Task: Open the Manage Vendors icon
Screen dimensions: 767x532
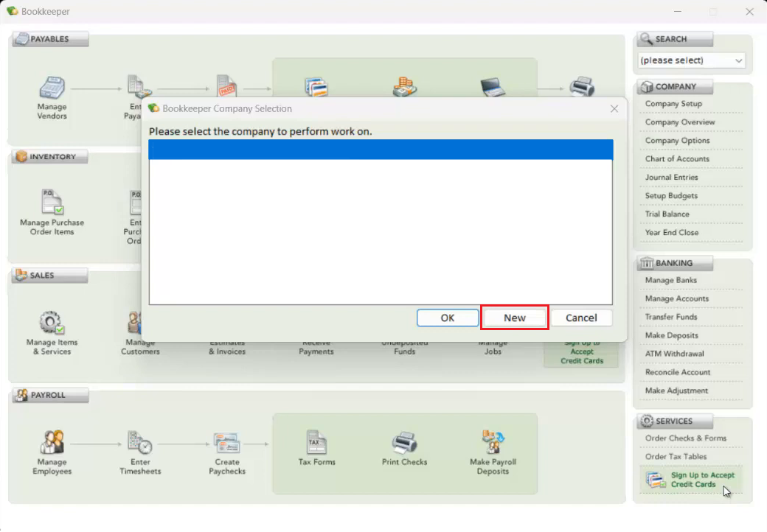Action: [52, 88]
